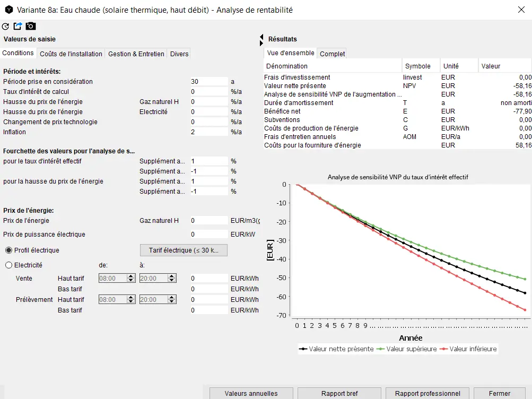Click the Fermer button

[500, 393]
